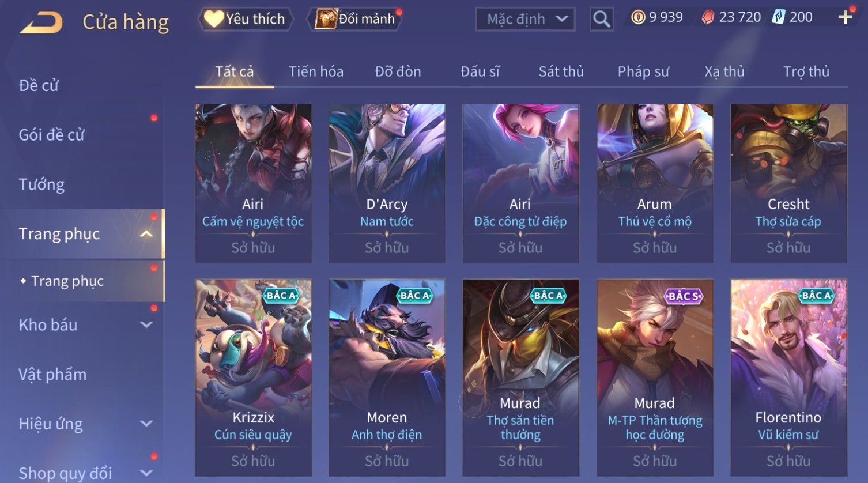Tap the red ruby currency icon
This screenshot has width=868, height=483.
(x=707, y=17)
